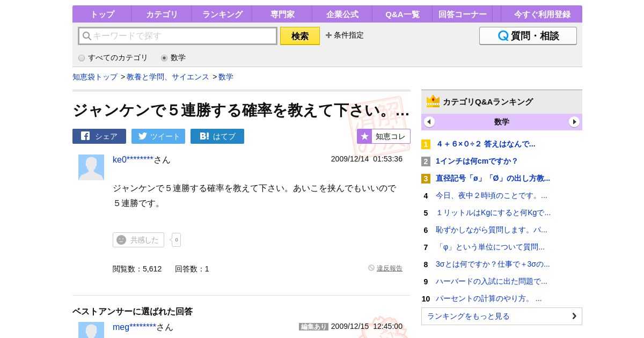Image resolution: width=644 pixels, height=338 pixels.
Task: Click the question timestamp 2009/12/14 01:53:36
Action: click(x=367, y=159)
